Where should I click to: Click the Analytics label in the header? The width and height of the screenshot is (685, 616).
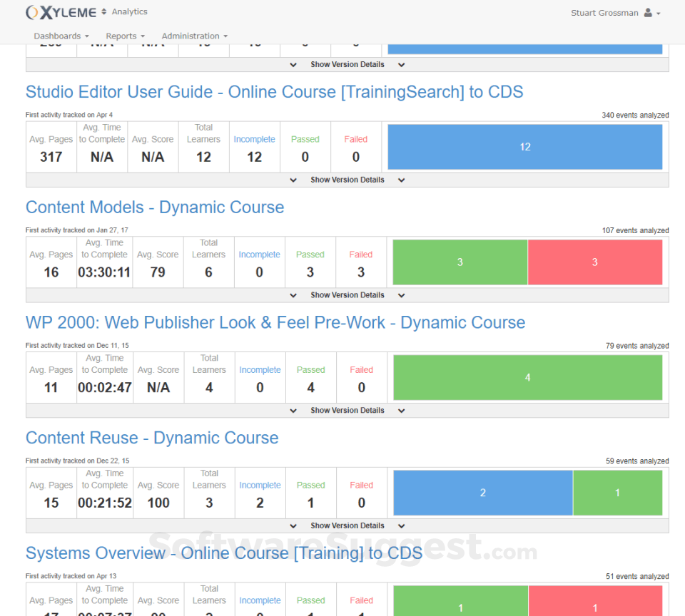pyautogui.click(x=129, y=11)
